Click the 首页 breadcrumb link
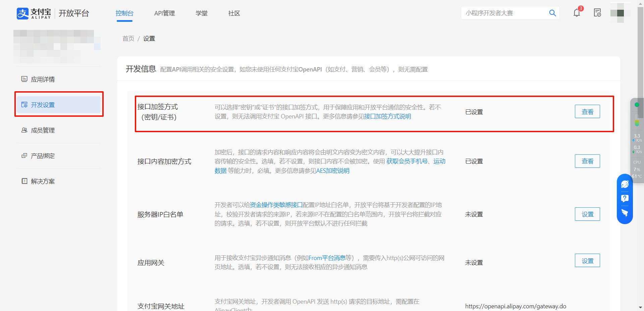The image size is (644, 311). coord(128,38)
